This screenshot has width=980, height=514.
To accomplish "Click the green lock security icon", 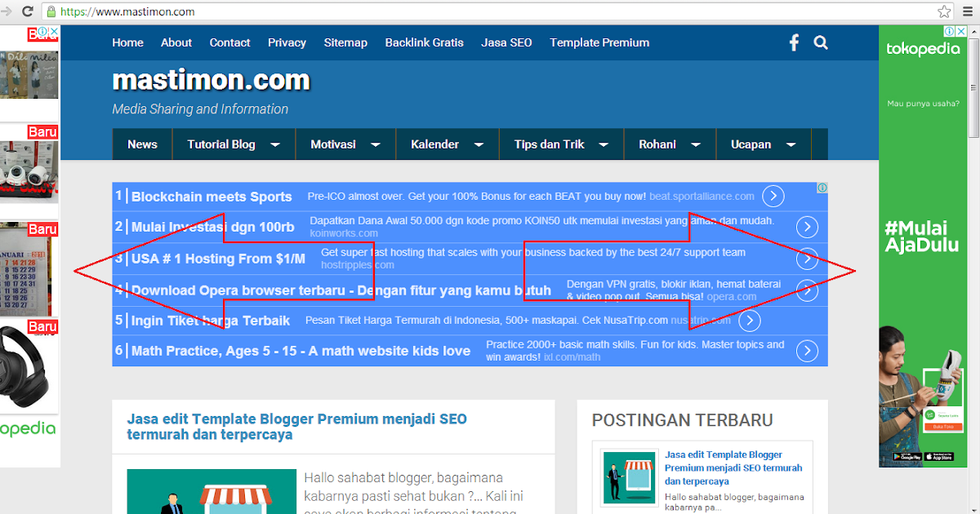I will pyautogui.click(x=51, y=12).
